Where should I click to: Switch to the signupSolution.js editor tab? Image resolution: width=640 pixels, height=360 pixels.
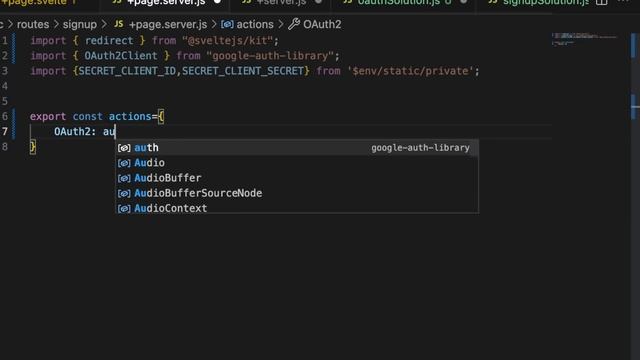coord(545,2)
